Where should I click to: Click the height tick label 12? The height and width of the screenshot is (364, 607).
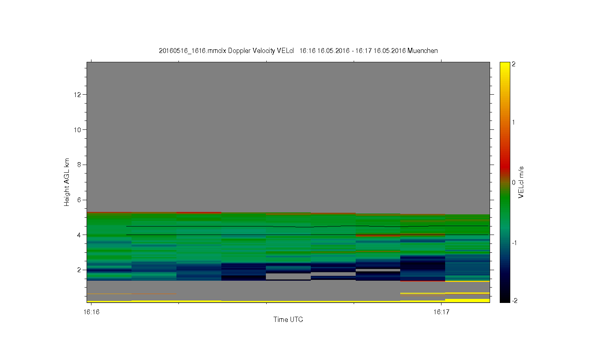78,95
